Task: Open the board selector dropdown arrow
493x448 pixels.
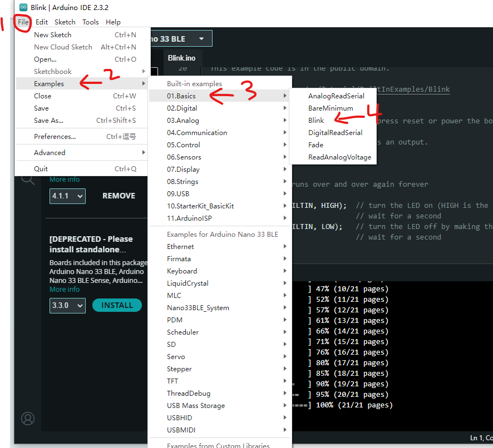Action: pos(201,39)
